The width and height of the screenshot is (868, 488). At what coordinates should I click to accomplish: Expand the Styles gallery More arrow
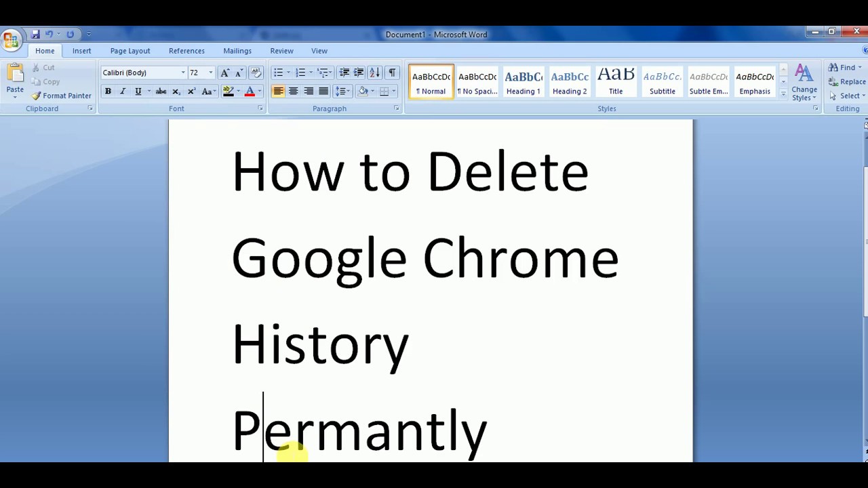pyautogui.click(x=783, y=94)
